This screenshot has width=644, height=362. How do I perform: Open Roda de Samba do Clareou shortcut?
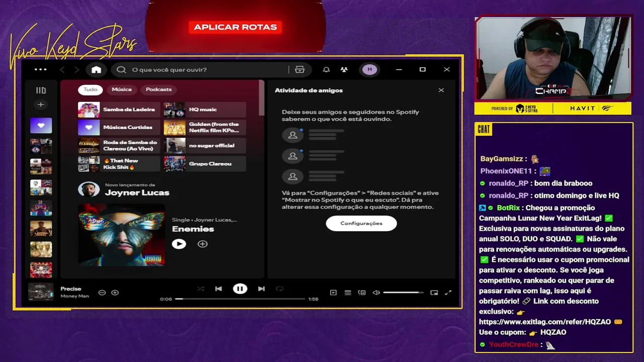coord(119,146)
